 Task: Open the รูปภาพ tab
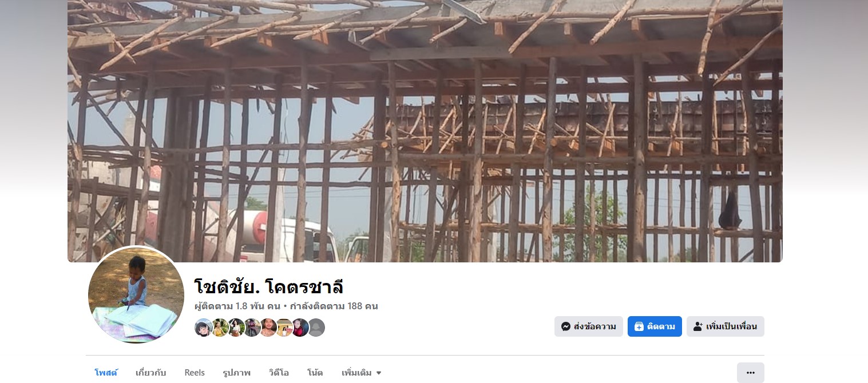pos(236,373)
